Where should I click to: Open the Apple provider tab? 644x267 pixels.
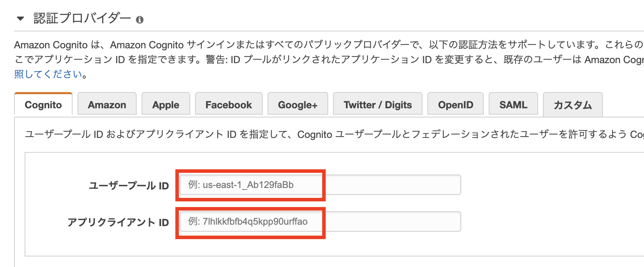click(166, 105)
